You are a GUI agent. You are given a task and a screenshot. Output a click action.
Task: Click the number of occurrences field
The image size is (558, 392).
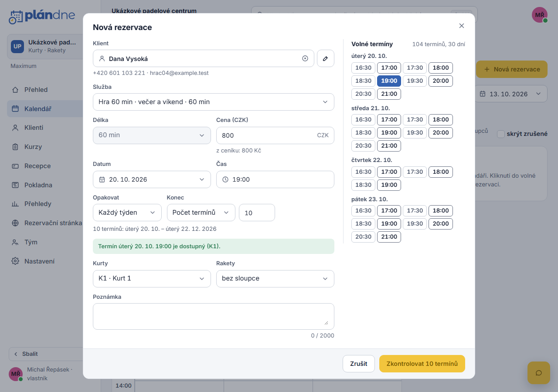pyautogui.click(x=257, y=213)
